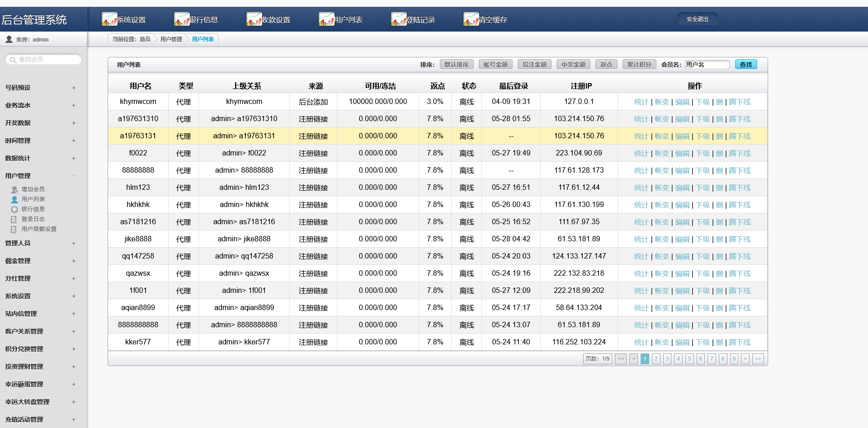The image size is (868, 428).
Task: Go to page 5 in pagination
Action: (x=689, y=359)
